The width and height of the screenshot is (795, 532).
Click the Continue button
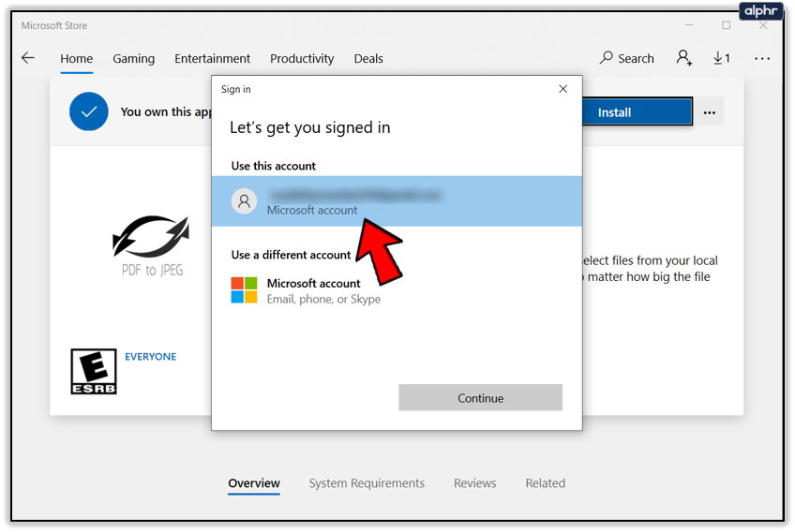[x=480, y=398]
